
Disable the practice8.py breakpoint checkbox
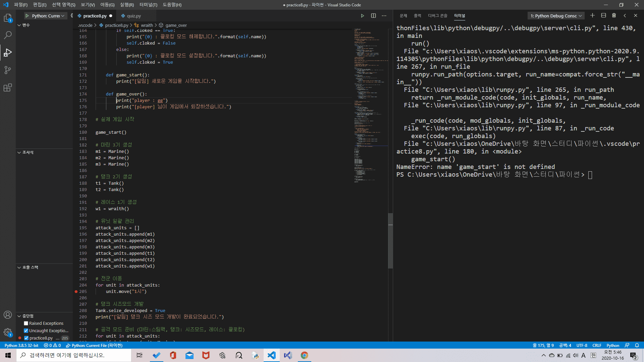coord(26,338)
